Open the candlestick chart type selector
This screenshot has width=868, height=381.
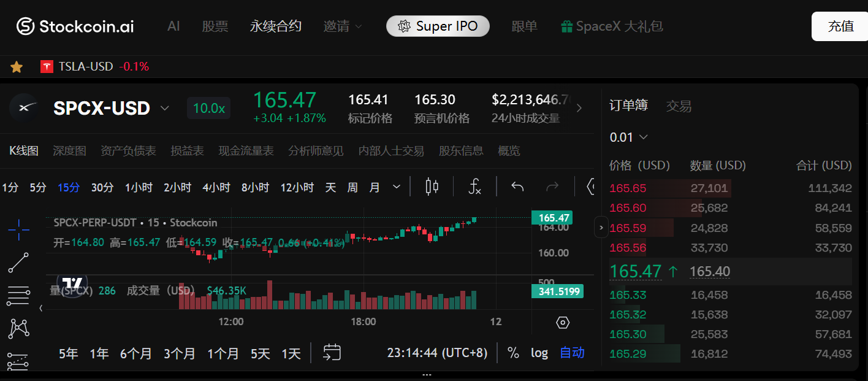pos(432,187)
